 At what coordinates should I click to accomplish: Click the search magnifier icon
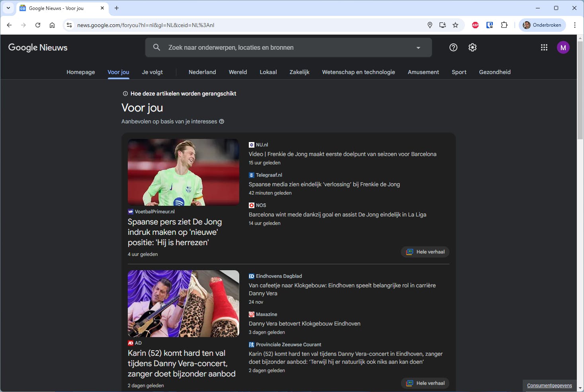(156, 47)
